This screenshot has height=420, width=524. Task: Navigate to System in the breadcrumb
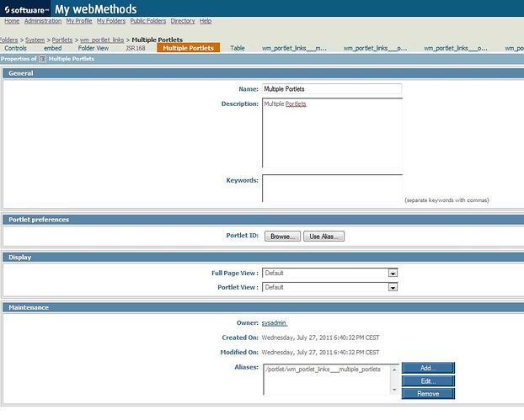point(35,40)
